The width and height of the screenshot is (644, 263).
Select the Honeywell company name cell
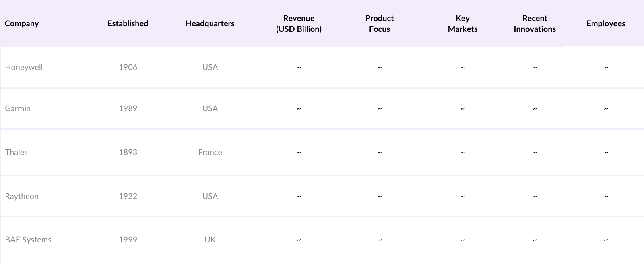coord(24,67)
